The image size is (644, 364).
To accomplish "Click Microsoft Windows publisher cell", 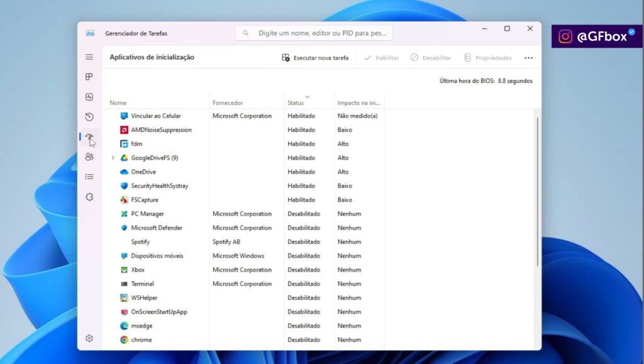I will [x=238, y=256].
